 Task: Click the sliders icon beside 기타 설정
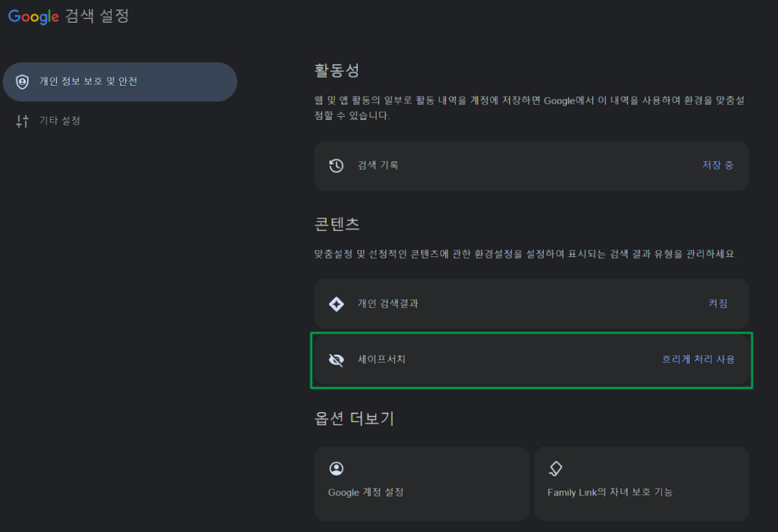22,121
